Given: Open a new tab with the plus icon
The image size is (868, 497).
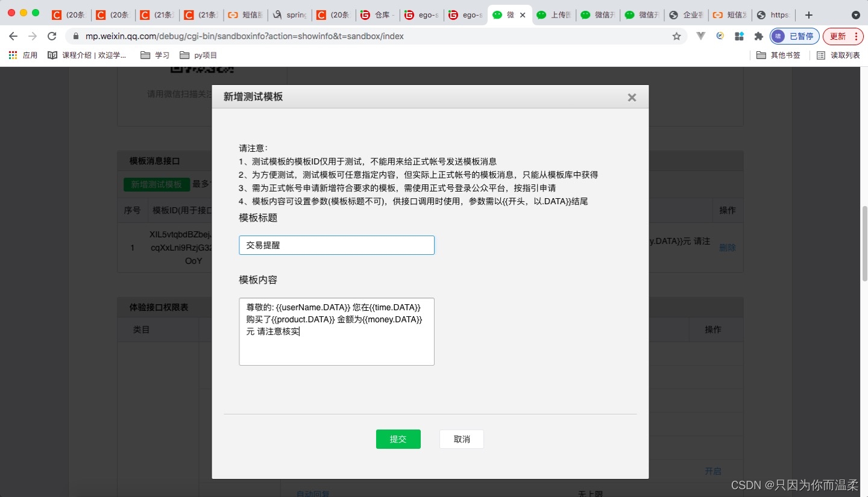Looking at the screenshot, I should coord(809,15).
